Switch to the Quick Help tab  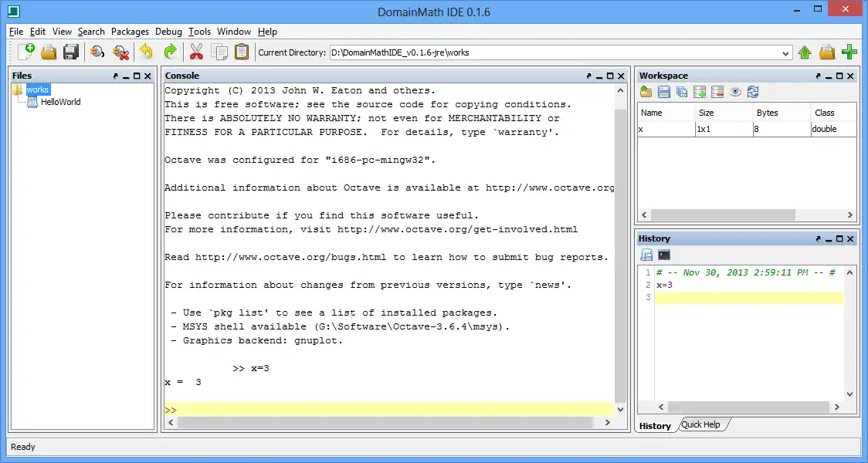tap(701, 425)
